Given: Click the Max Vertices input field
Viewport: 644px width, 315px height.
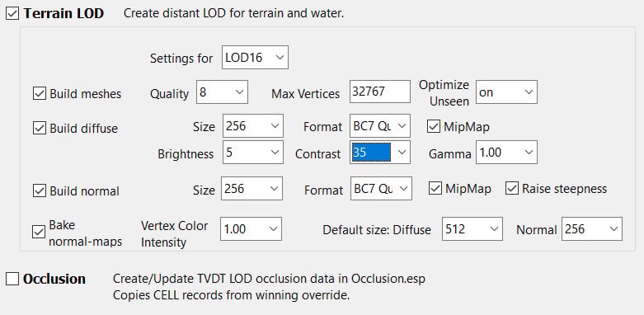Looking at the screenshot, I should [x=380, y=92].
